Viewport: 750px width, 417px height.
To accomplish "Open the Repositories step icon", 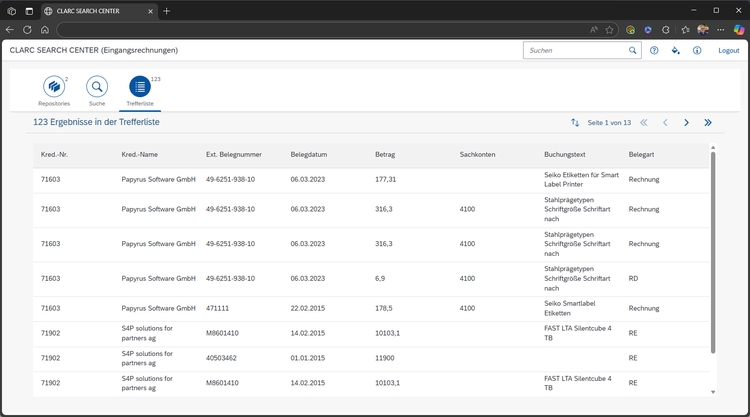I will coord(54,87).
